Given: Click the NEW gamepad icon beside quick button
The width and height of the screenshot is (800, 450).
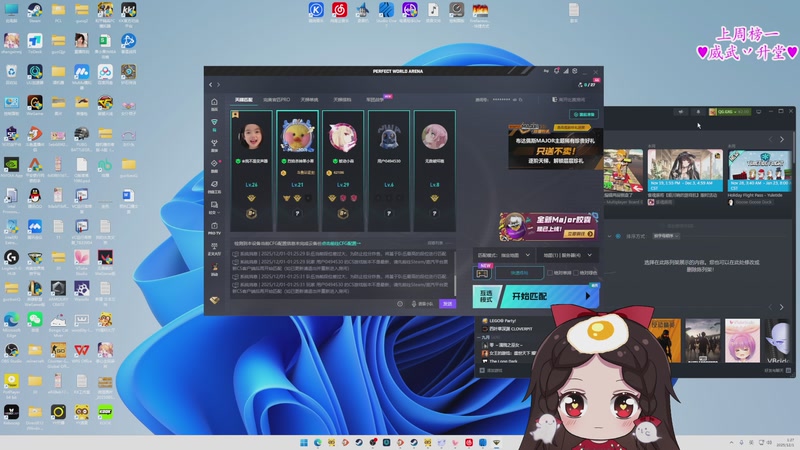Looking at the screenshot, I should (482, 273).
